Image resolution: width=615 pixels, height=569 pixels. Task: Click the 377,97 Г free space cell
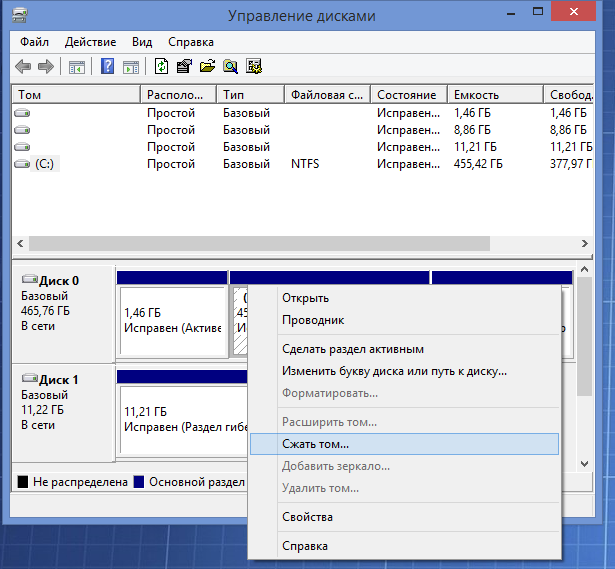point(571,164)
